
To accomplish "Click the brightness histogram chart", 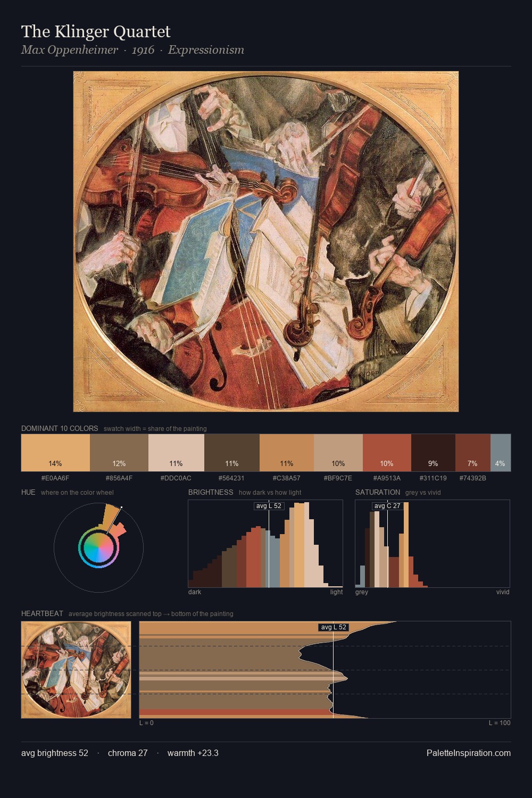I will coord(265,544).
